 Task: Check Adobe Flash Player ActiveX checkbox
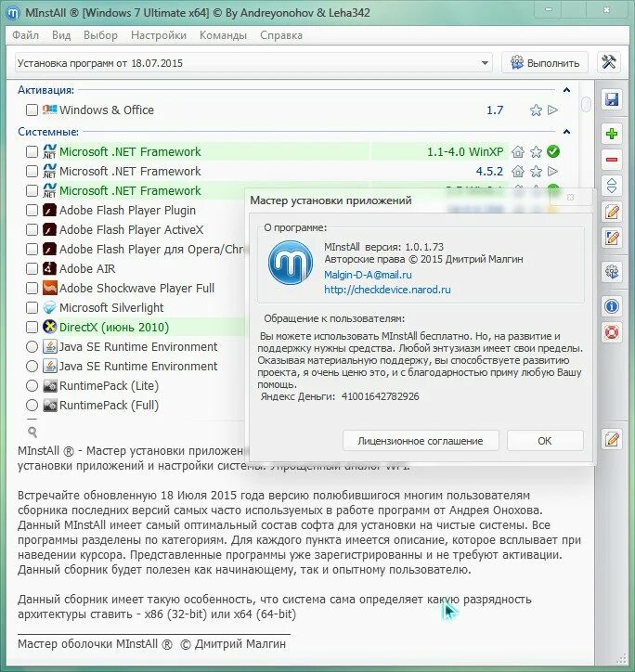coord(32,229)
